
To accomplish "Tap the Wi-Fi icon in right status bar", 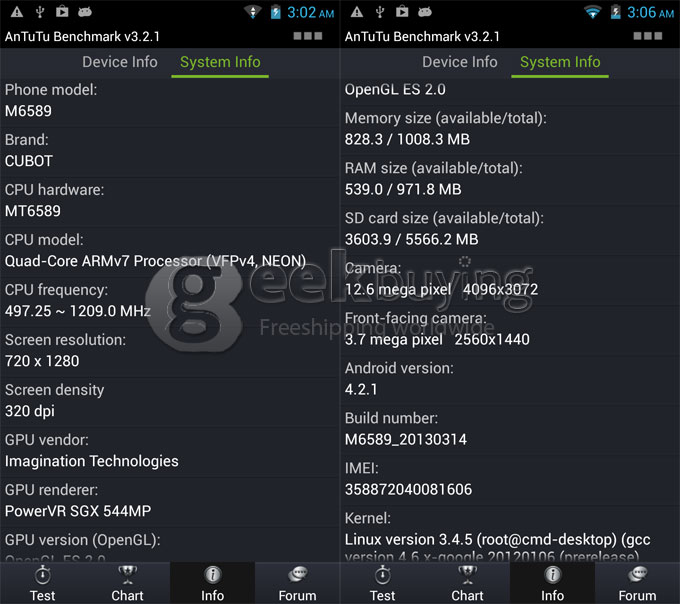I will coord(592,12).
